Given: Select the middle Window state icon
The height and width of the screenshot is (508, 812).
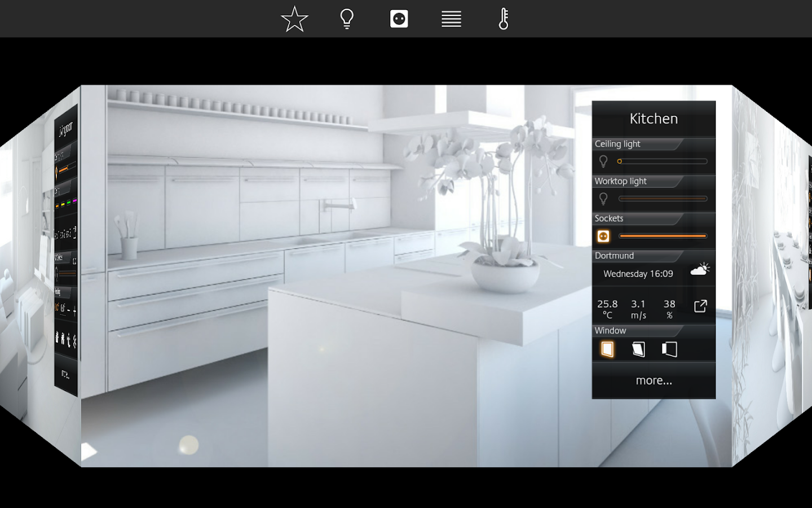Looking at the screenshot, I should click(638, 349).
